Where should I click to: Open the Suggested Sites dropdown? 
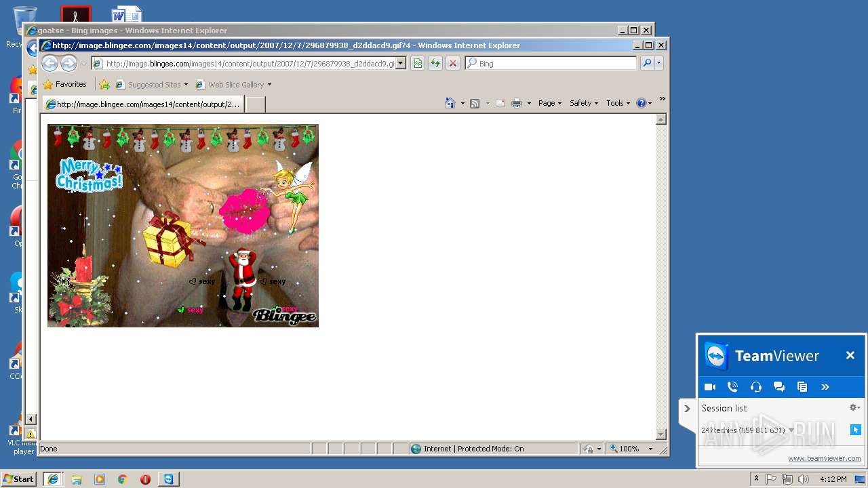tap(152, 85)
